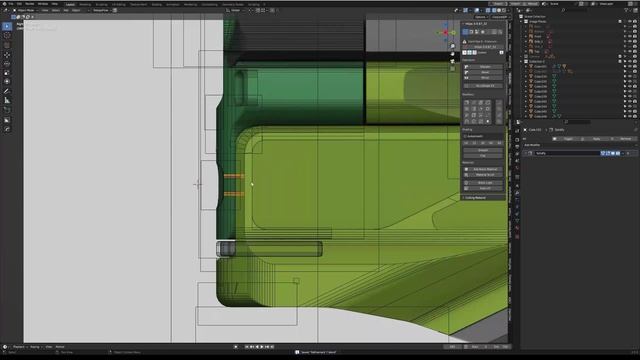Click first tab icon in sidebar panel
This screenshot has height=360, width=640.
465,31
